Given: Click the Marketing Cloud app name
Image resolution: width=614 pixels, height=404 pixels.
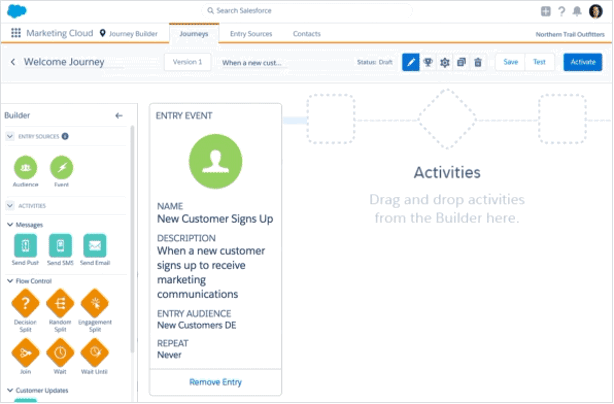Looking at the screenshot, I should click(60, 33).
